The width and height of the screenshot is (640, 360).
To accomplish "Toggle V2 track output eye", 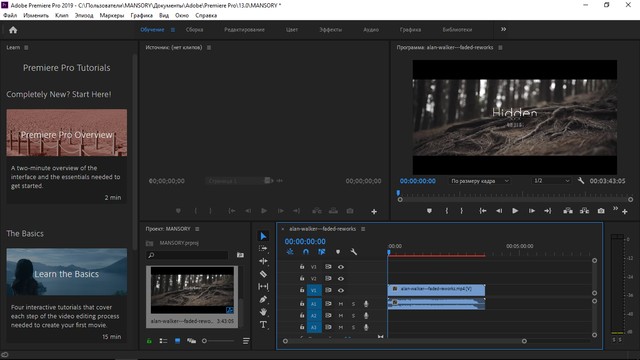I will point(341,279).
